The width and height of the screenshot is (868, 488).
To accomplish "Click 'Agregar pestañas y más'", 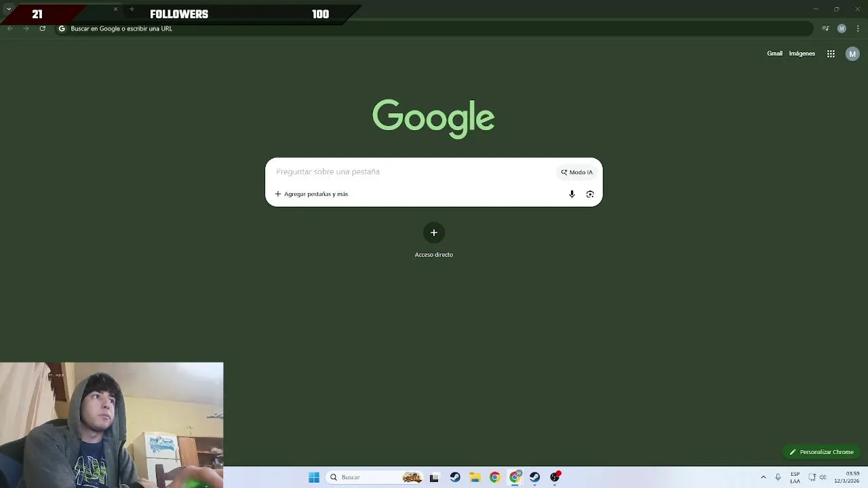I will pyautogui.click(x=311, y=194).
